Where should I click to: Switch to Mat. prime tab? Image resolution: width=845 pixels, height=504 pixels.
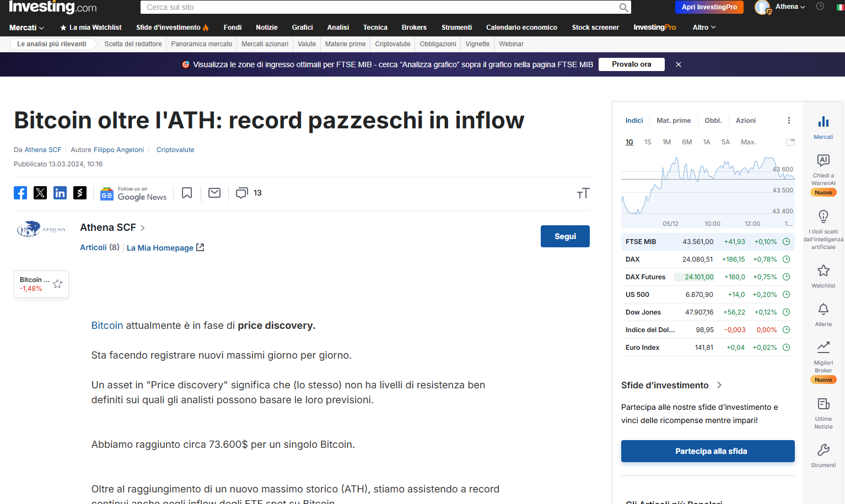[674, 121]
